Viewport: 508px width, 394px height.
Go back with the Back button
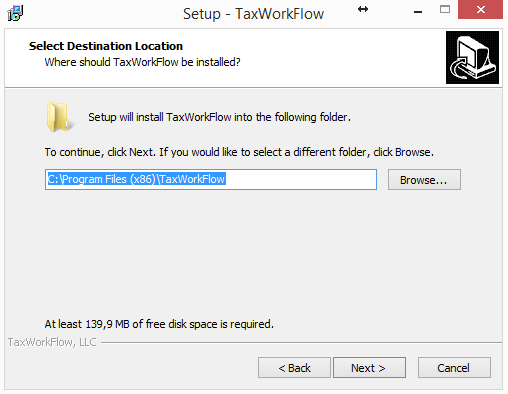[x=294, y=368]
